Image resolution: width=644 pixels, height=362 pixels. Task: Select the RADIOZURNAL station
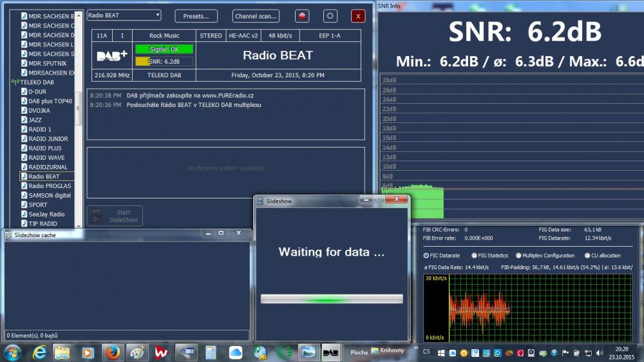[x=44, y=167]
